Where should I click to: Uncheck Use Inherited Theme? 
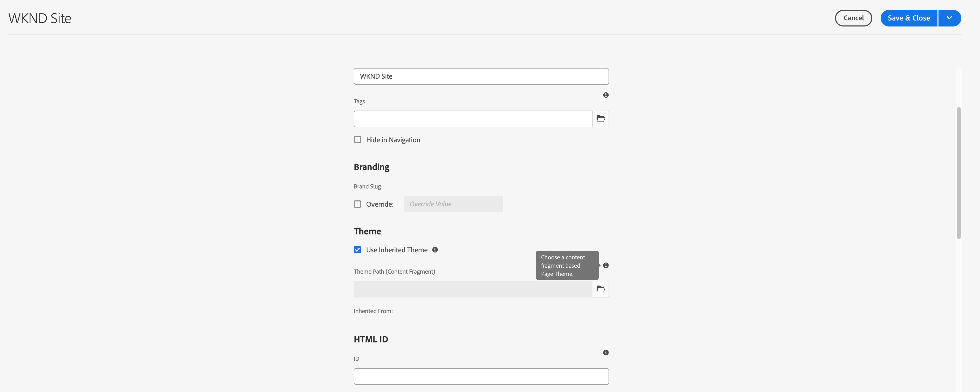click(357, 250)
